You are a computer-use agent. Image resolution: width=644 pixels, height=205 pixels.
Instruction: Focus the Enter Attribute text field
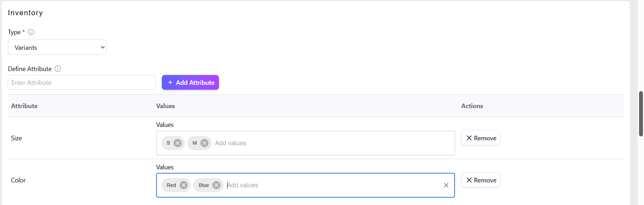(82, 83)
